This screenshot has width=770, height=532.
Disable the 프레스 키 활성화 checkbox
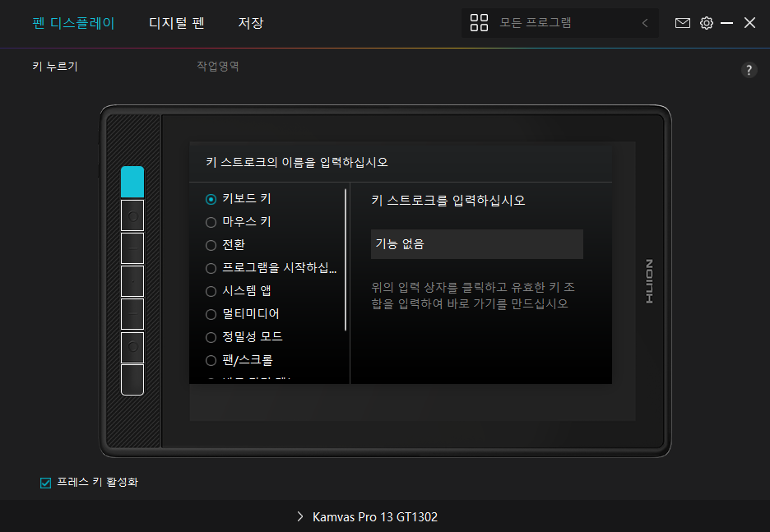46,483
